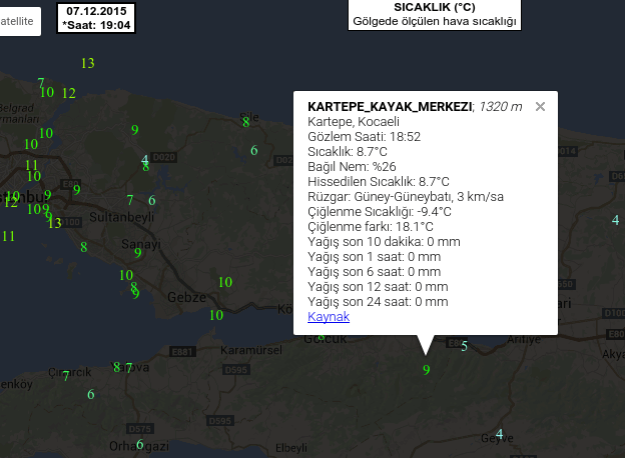The image size is (625, 458).
Task: Click the 4 marker next to the D020 road sign
Action: (145, 160)
